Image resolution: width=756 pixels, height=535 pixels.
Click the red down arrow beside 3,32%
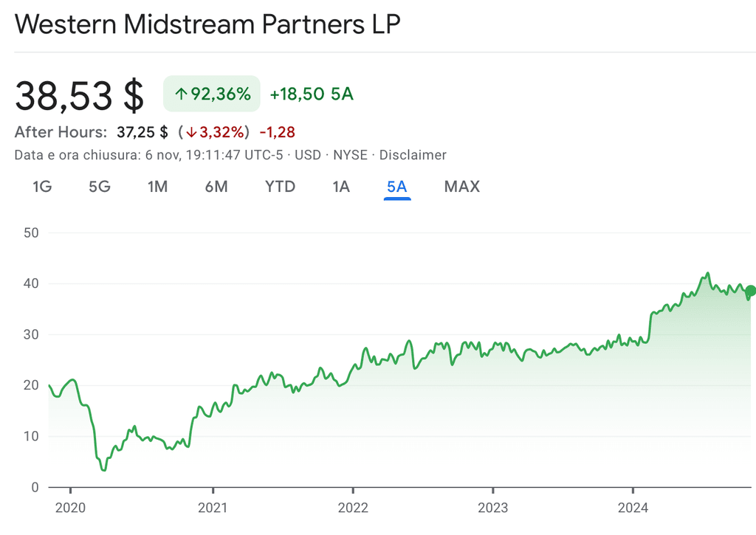[191, 133]
